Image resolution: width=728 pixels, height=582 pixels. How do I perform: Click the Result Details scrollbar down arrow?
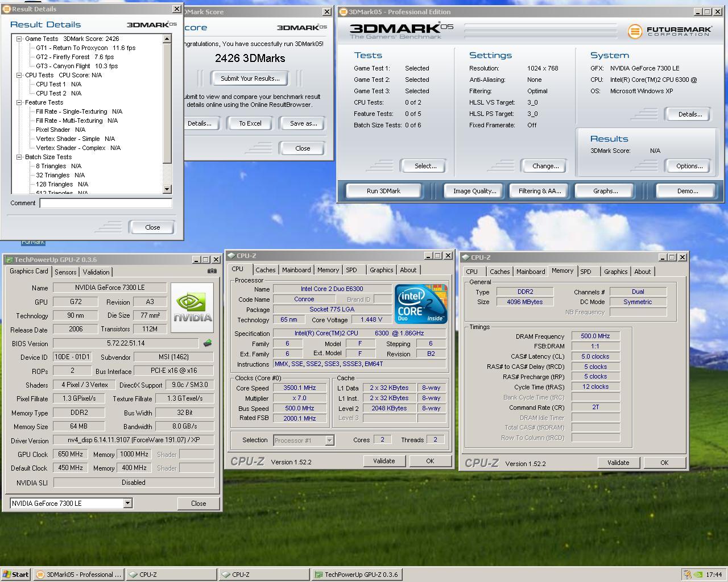(167, 189)
